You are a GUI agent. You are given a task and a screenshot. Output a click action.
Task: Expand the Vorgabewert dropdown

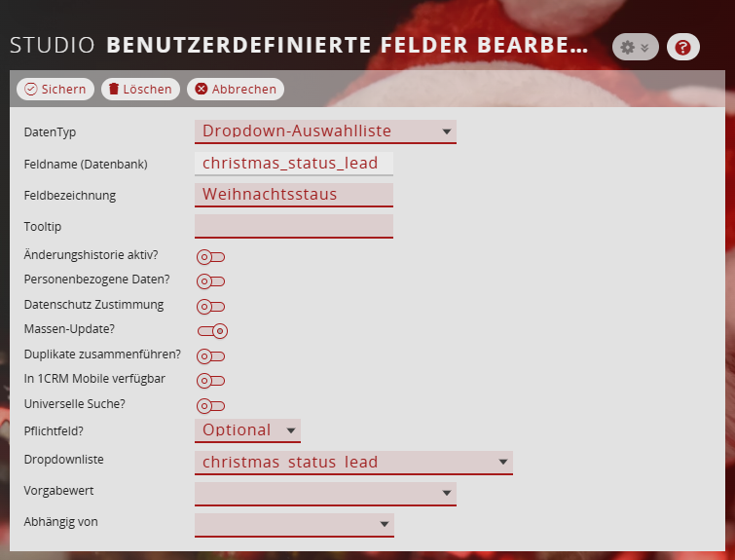tap(325, 494)
